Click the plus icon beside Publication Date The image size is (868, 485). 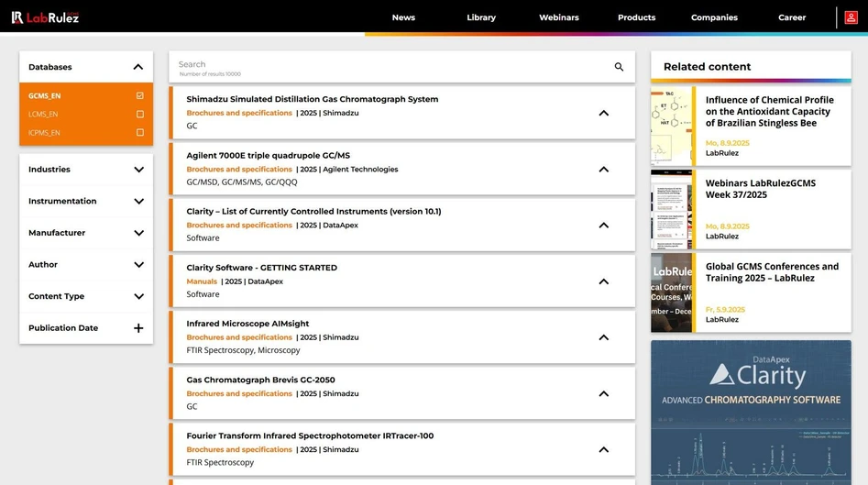pos(138,328)
